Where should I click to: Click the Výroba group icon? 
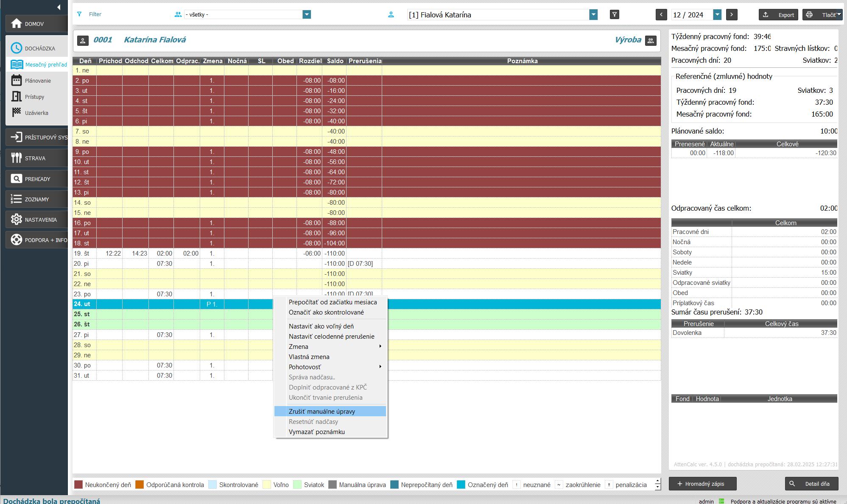(651, 41)
